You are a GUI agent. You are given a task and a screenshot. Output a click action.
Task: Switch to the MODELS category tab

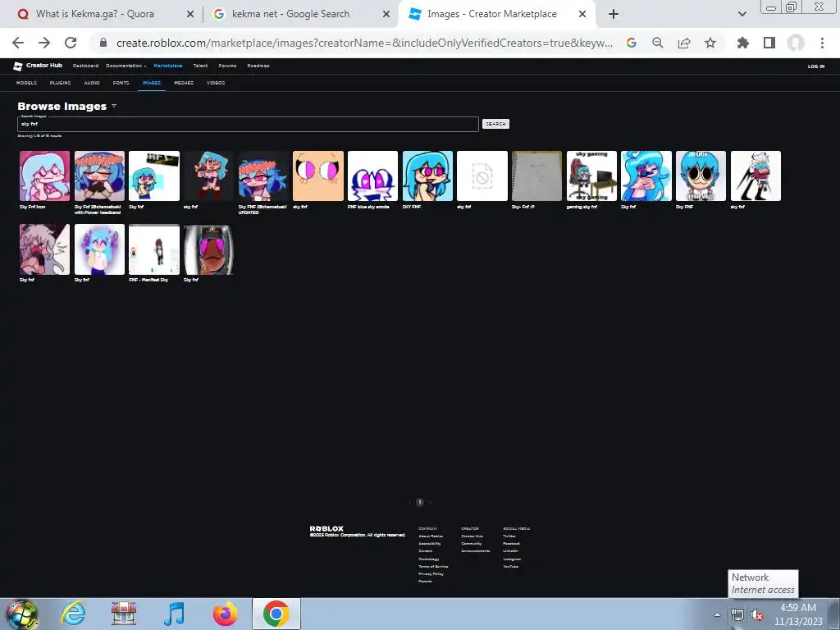coord(26,83)
